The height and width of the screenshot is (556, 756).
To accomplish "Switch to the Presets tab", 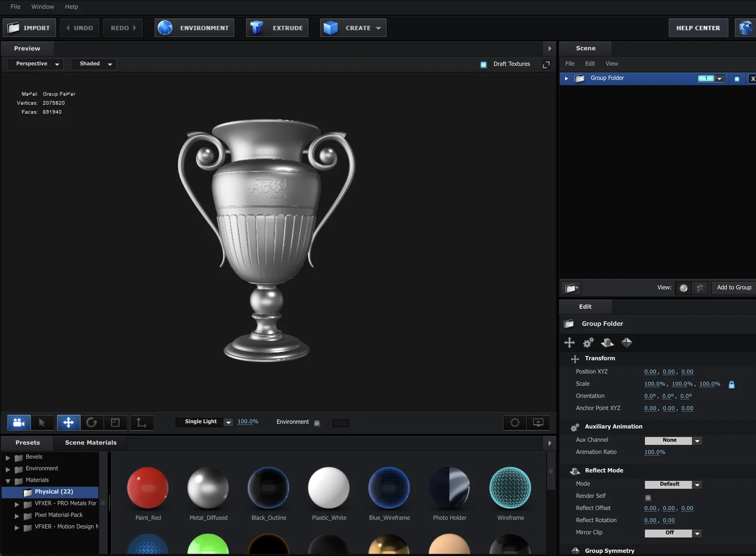I will click(x=27, y=443).
